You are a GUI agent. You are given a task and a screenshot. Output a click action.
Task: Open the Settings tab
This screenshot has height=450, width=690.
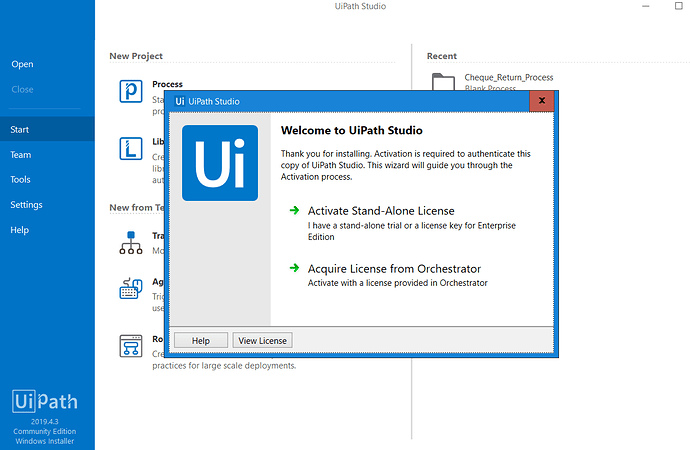tap(26, 205)
